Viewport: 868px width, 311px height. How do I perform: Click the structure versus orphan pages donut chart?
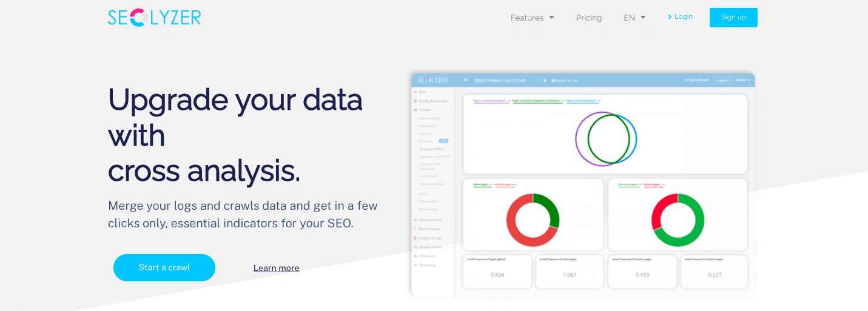tap(678, 219)
